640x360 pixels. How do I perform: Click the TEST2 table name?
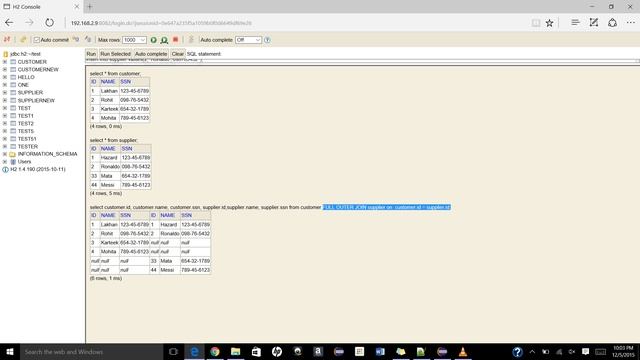point(26,123)
